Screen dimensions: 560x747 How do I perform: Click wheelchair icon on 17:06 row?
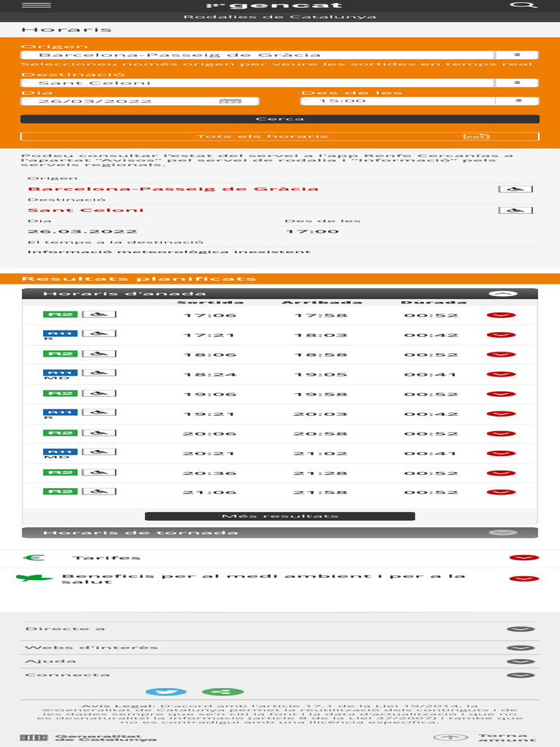point(99,314)
